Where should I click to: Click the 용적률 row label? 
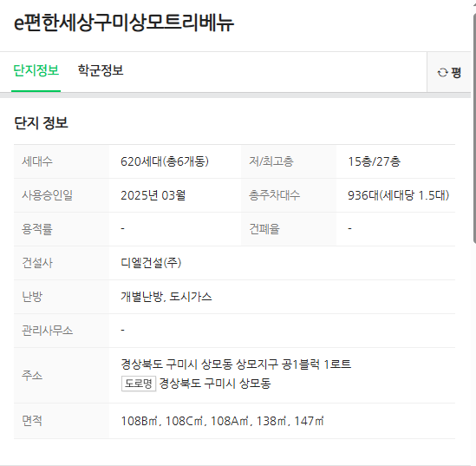click(x=37, y=229)
